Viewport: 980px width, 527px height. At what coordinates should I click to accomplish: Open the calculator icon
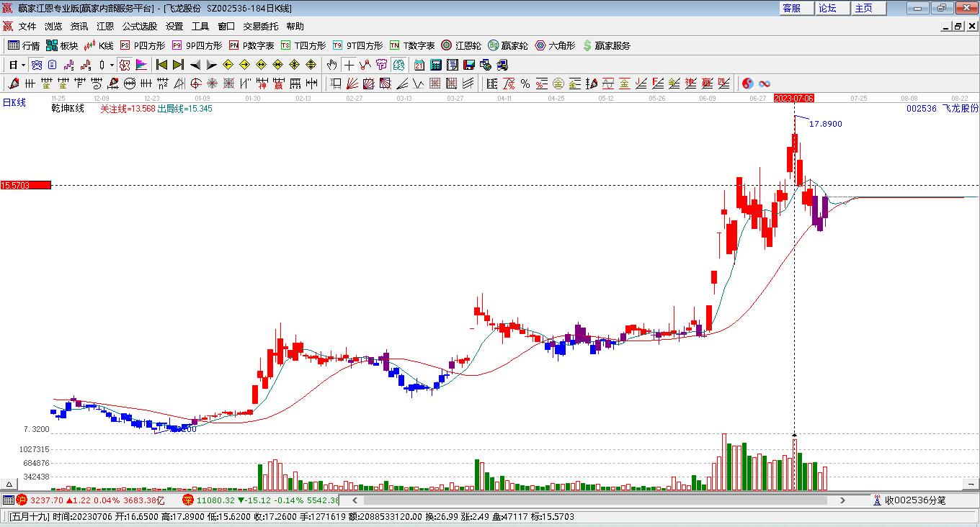[x=436, y=65]
